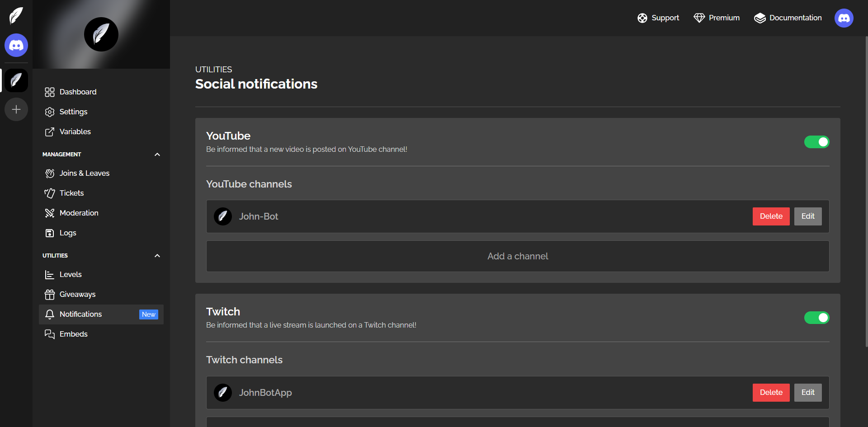The image size is (868, 427).
Task: Click the plus icon to add server
Action: [x=16, y=109]
